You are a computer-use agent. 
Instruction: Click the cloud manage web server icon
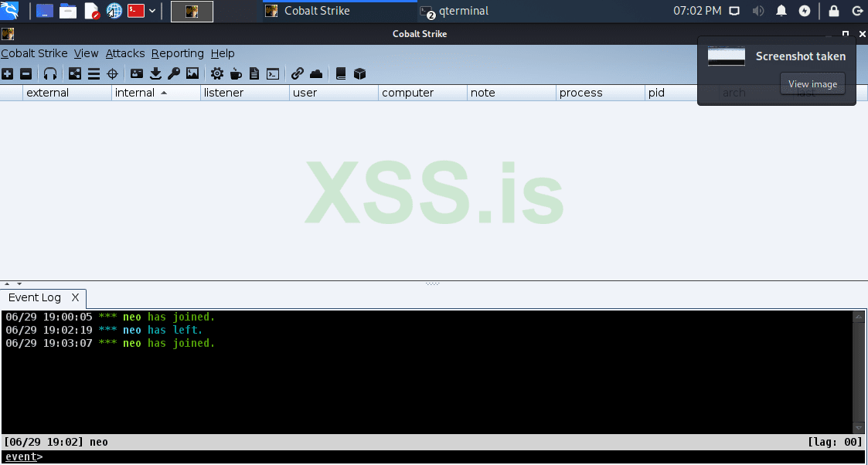(x=316, y=73)
